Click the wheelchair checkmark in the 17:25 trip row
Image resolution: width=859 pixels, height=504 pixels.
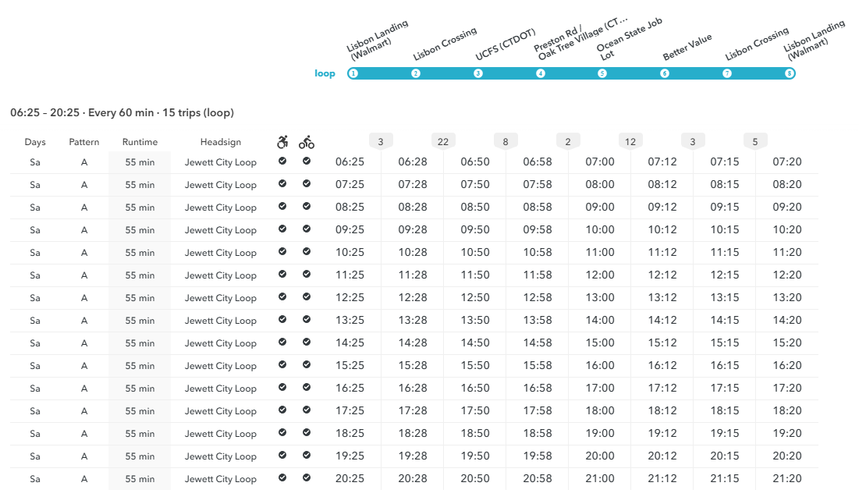pyautogui.click(x=282, y=410)
